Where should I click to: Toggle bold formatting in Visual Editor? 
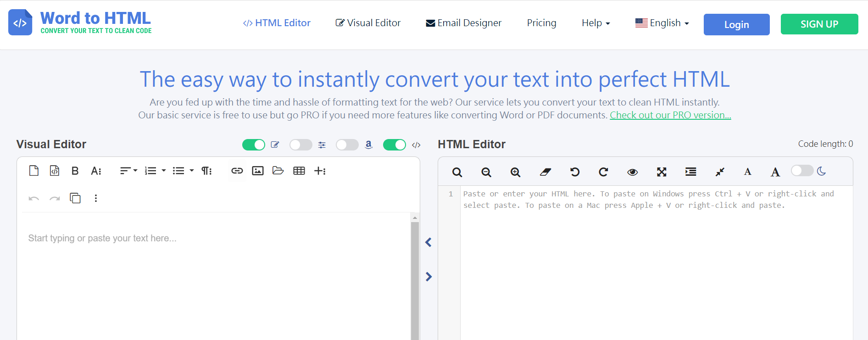(75, 171)
